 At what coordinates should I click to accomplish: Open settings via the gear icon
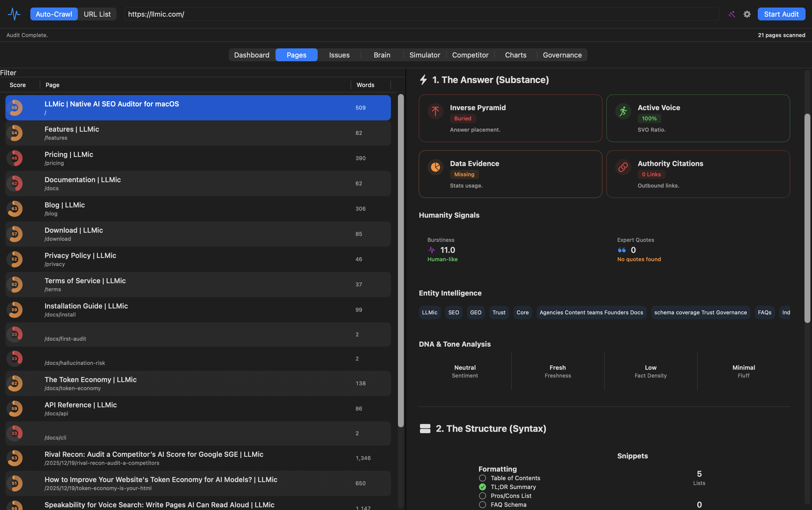(x=747, y=14)
